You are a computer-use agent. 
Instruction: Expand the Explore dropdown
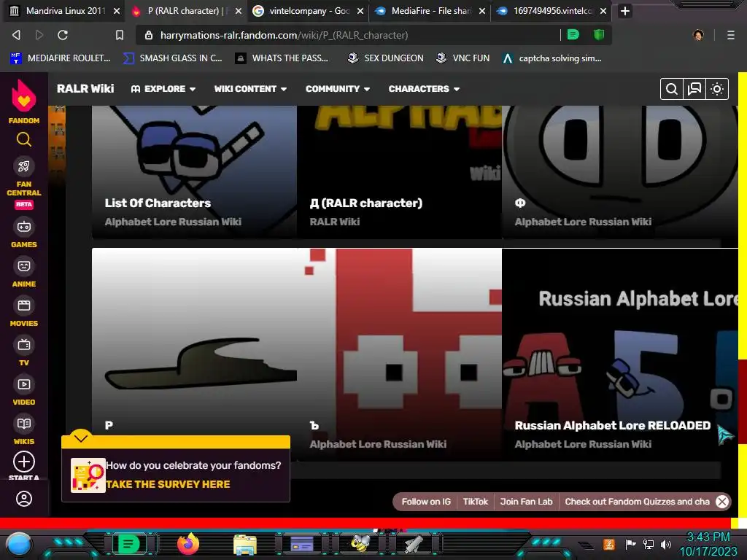pyautogui.click(x=163, y=89)
